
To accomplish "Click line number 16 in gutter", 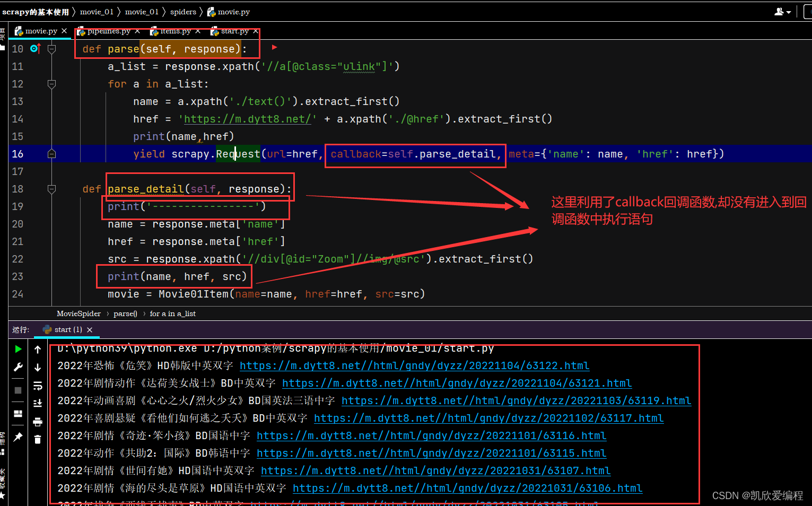I will pos(18,154).
